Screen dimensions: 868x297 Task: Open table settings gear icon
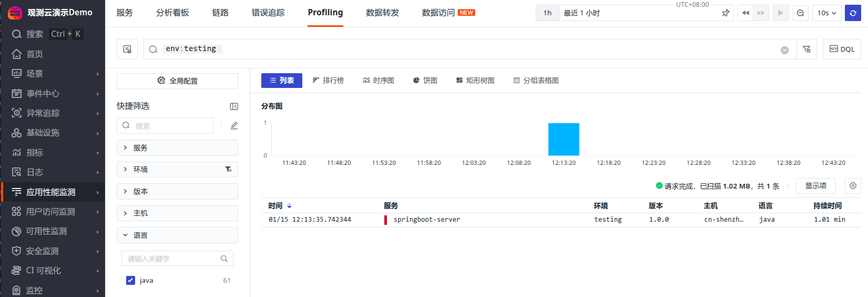click(853, 186)
